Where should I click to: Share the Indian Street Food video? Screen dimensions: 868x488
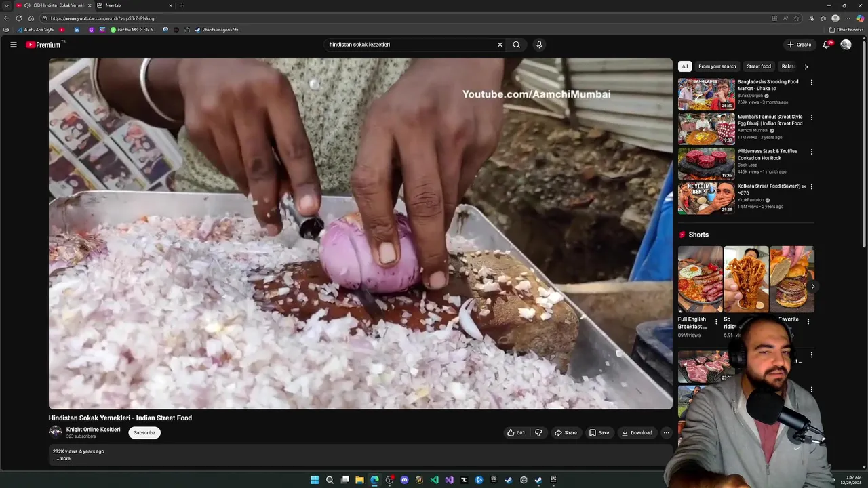[x=566, y=432]
